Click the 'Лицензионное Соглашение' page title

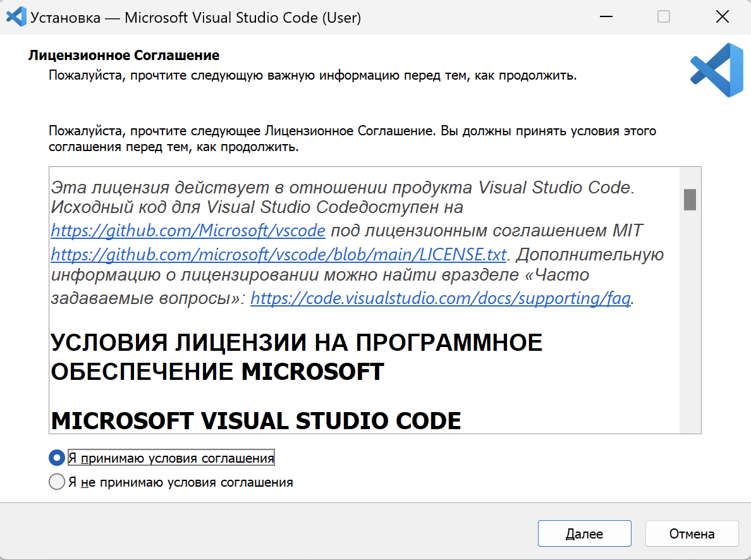point(124,56)
